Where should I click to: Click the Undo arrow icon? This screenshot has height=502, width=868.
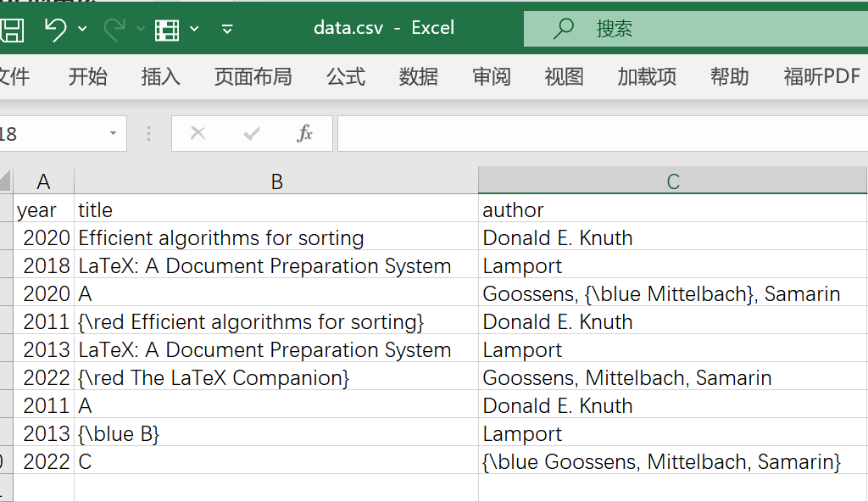(56, 30)
